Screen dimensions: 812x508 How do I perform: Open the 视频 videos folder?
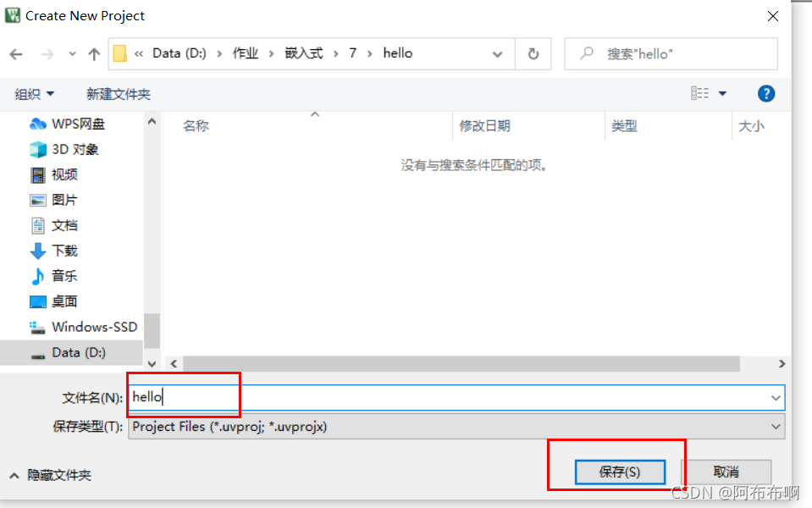pos(64,174)
